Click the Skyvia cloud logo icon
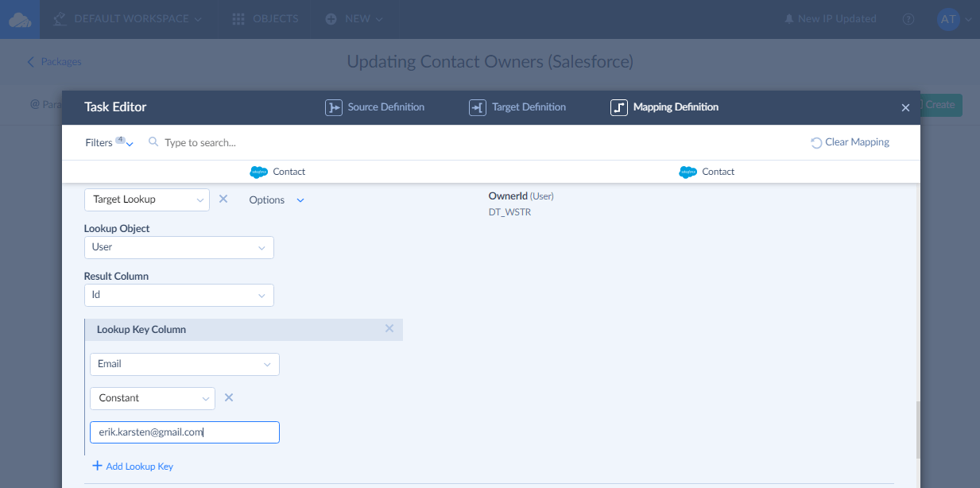 (20, 19)
